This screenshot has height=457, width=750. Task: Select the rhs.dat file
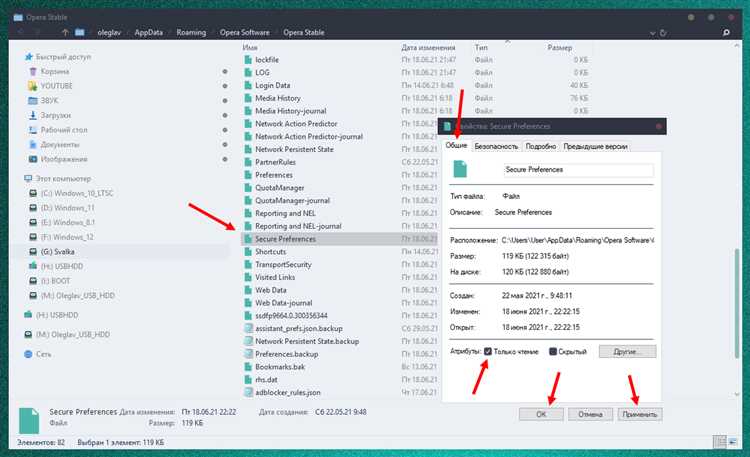[266, 379]
